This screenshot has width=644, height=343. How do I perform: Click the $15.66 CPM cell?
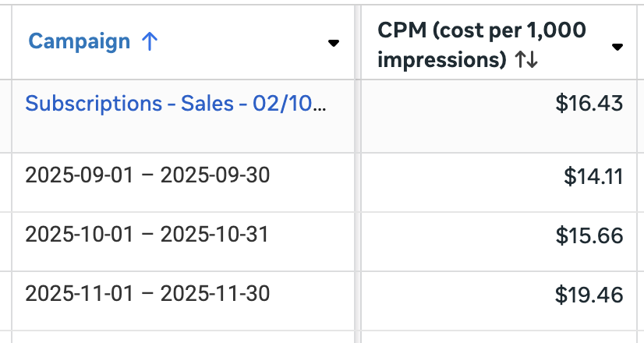pyautogui.click(x=589, y=235)
